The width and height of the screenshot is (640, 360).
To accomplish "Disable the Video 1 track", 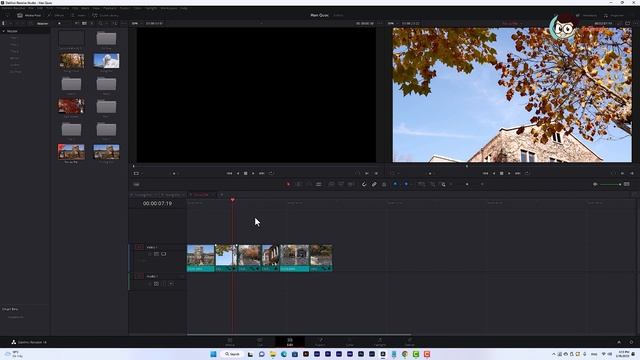I will (x=164, y=254).
